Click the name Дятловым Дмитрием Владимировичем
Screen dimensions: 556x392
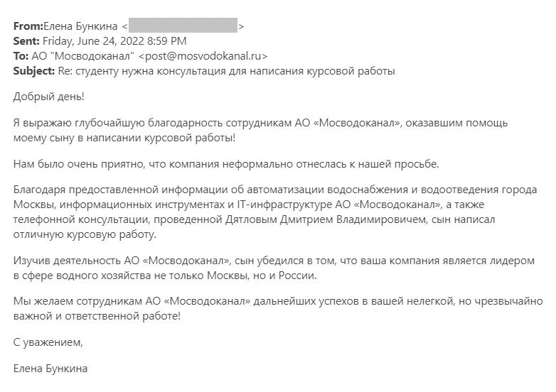pyautogui.click(x=326, y=219)
